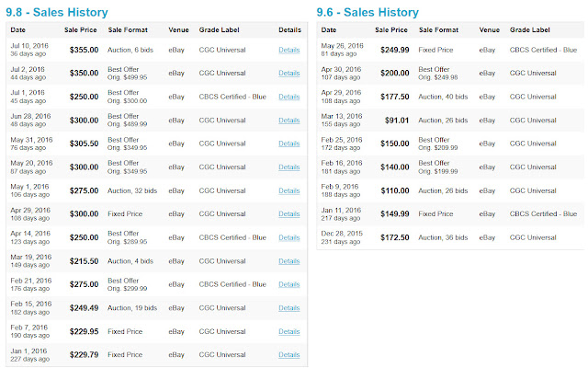View Details for Jan 1, 2016 sale
The height and width of the screenshot is (368, 588).
(x=289, y=355)
